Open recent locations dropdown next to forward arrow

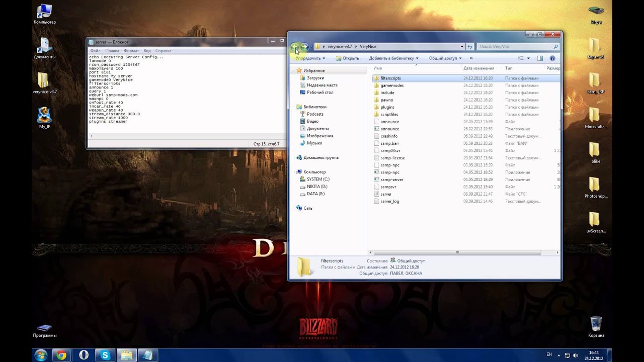pyautogui.click(x=311, y=46)
